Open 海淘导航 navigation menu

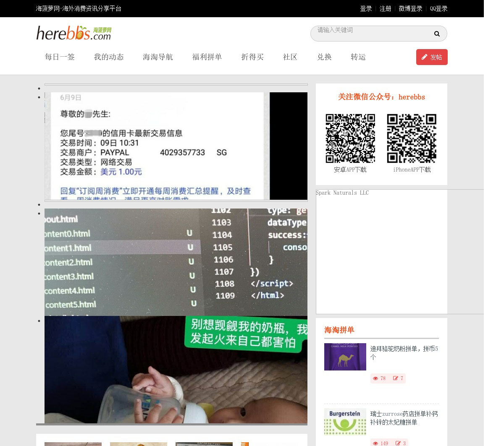[x=158, y=57]
